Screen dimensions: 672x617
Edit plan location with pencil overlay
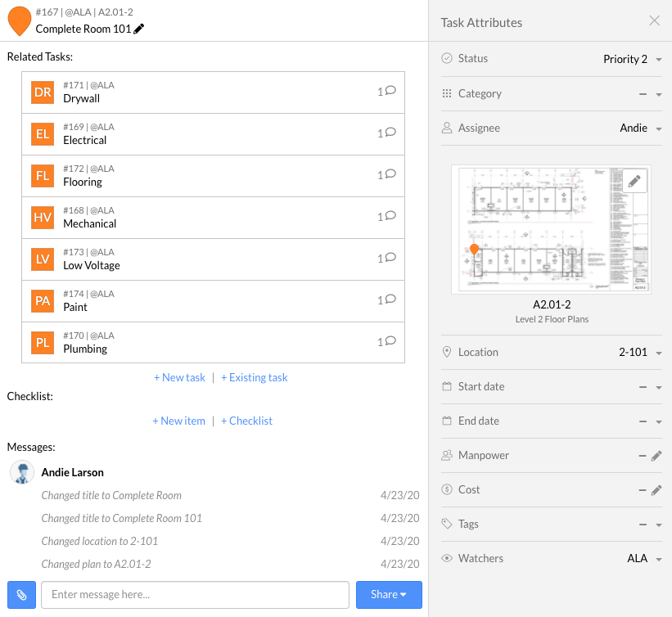click(x=634, y=181)
